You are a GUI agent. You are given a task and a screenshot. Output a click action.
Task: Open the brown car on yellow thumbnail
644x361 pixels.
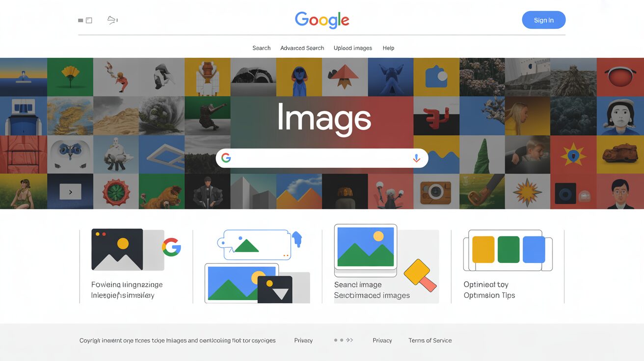point(620,155)
